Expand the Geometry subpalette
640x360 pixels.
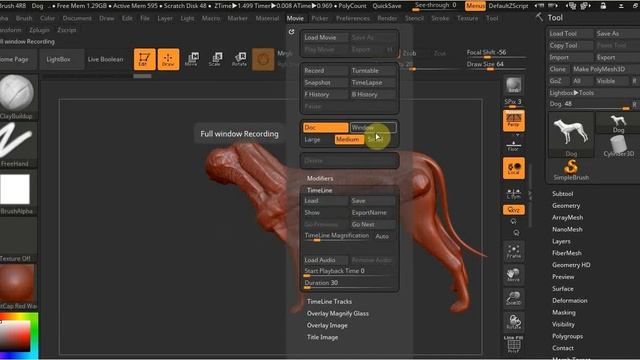tap(566, 206)
